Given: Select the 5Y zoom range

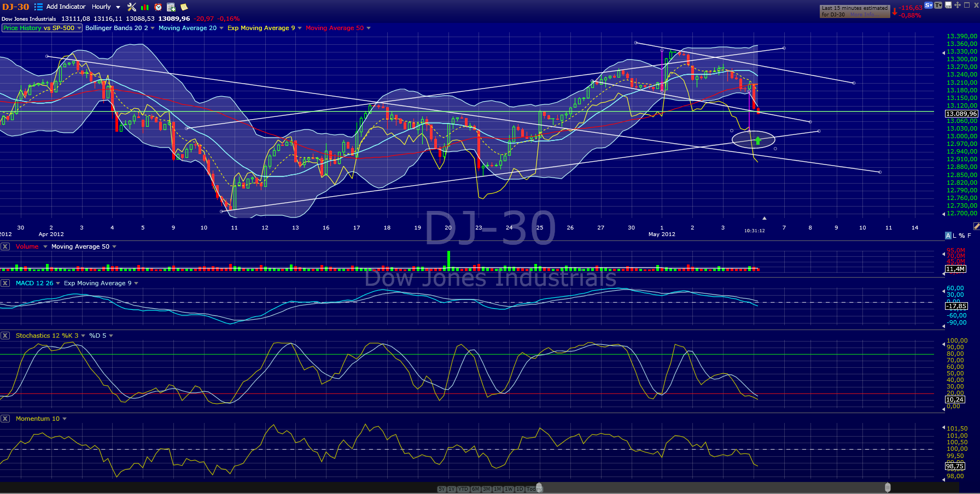Looking at the screenshot, I should tap(442, 489).
